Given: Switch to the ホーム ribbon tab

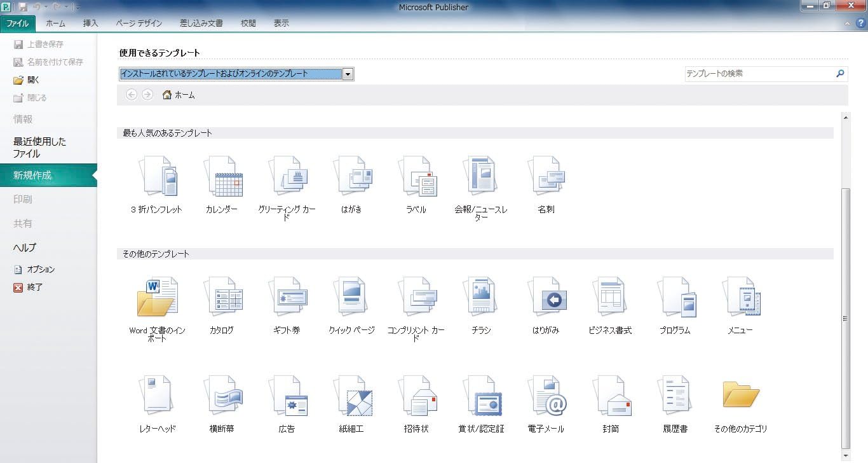Looking at the screenshot, I should 55,23.
